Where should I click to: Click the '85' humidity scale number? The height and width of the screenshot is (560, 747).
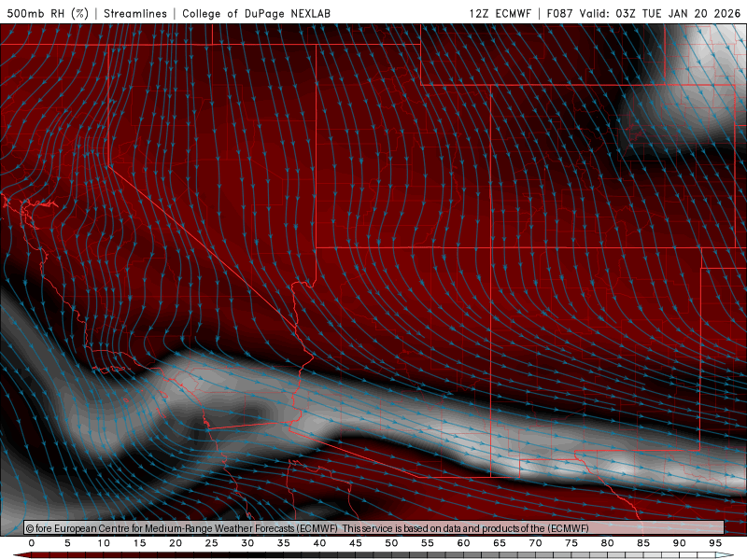click(643, 543)
